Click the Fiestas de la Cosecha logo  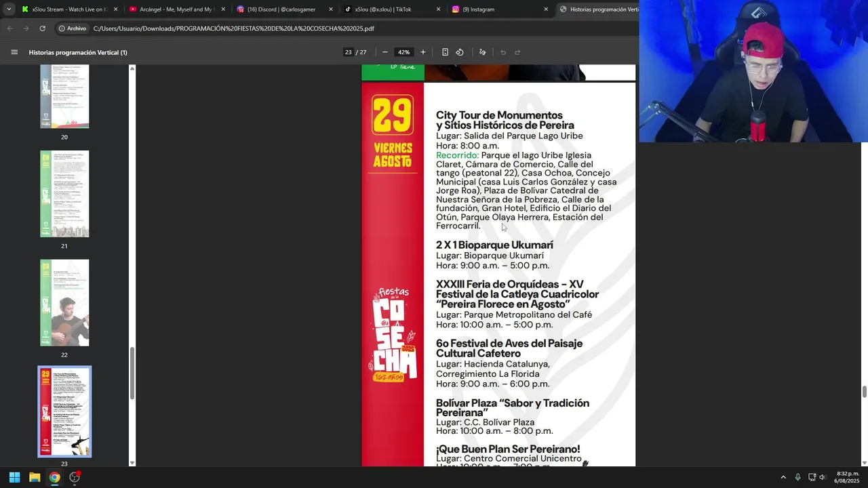point(393,334)
